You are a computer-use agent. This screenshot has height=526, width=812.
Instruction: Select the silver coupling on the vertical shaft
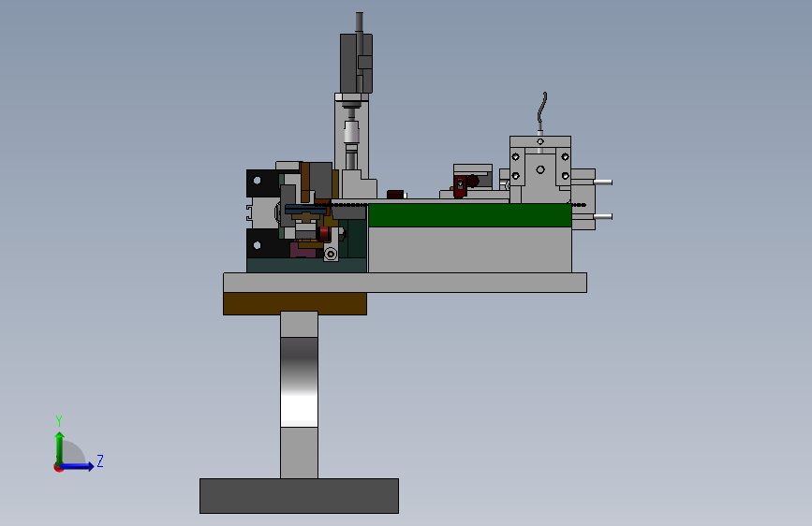351,132
